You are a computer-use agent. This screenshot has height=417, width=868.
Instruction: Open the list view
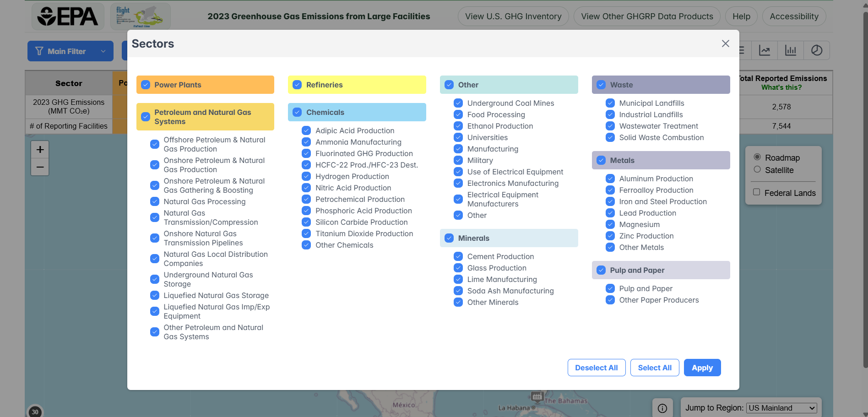click(x=742, y=50)
